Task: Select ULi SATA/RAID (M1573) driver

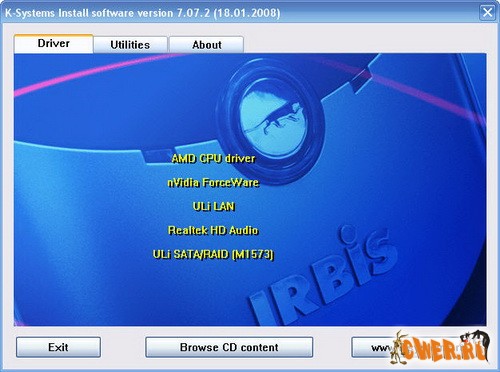Action: [x=213, y=254]
